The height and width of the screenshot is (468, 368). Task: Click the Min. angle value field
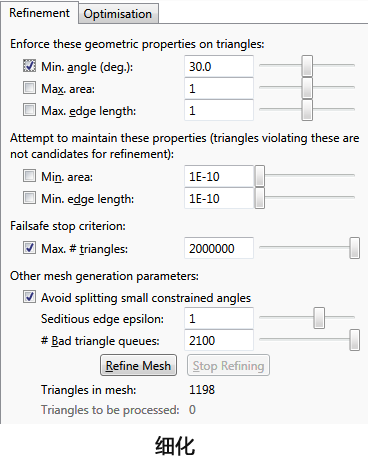pyautogui.click(x=219, y=66)
